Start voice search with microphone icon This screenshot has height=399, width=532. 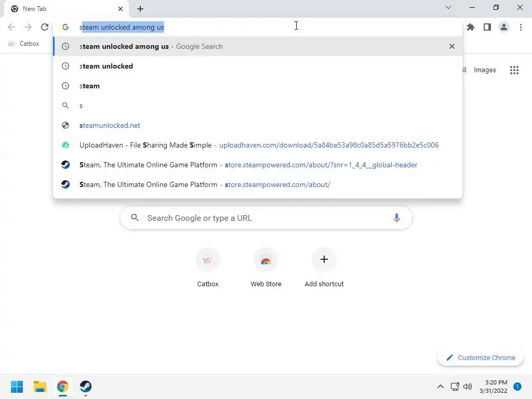click(396, 218)
